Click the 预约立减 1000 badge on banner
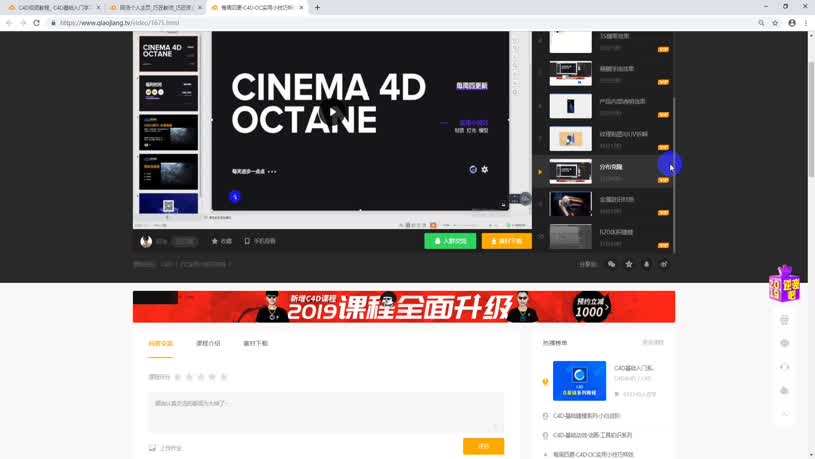815x459 pixels. click(x=590, y=307)
